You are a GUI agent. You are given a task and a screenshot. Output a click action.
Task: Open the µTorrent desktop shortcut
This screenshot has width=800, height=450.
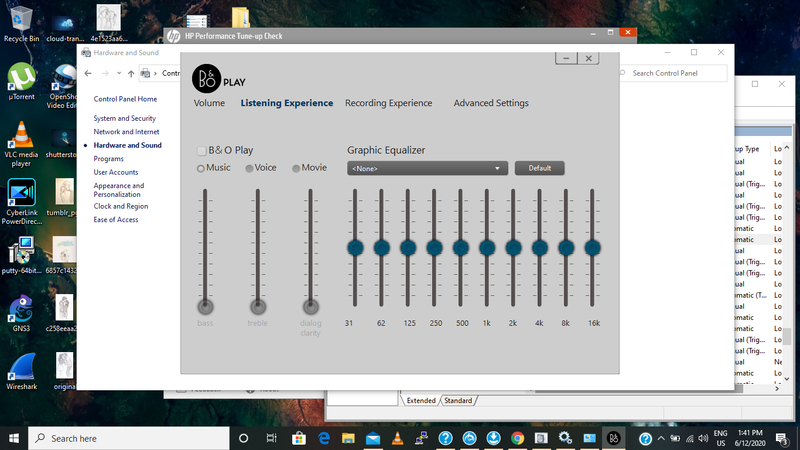(x=21, y=81)
